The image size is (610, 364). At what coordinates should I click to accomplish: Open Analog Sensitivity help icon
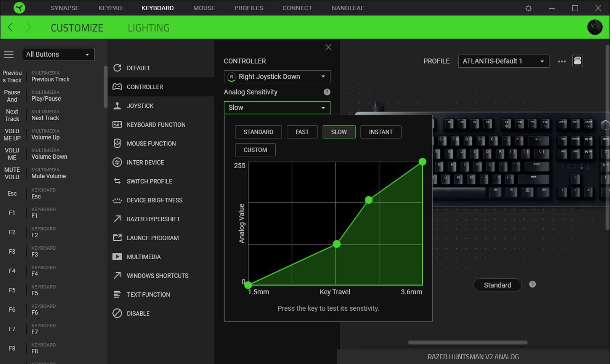327,92
